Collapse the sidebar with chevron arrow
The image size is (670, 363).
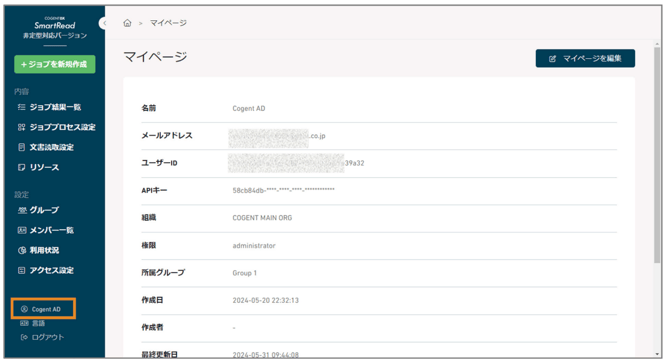tap(104, 23)
